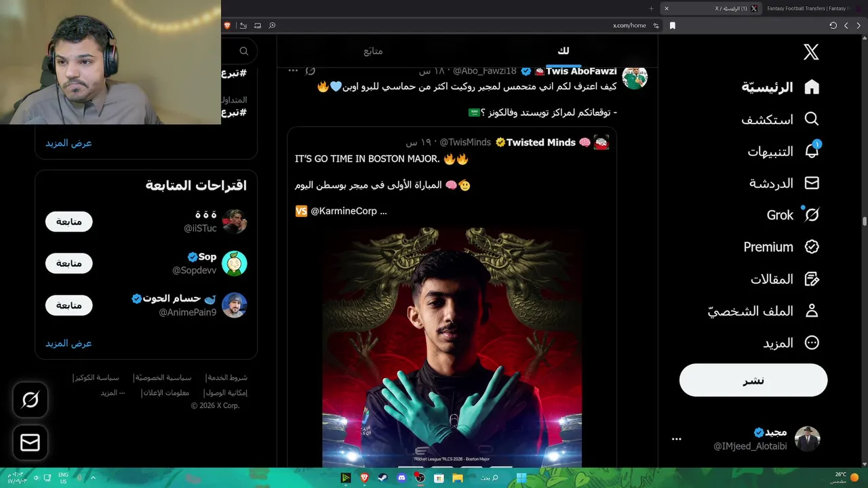Open حسام الحوت profile avatar
This screenshot has height=488, width=868.
pos(234,305)
